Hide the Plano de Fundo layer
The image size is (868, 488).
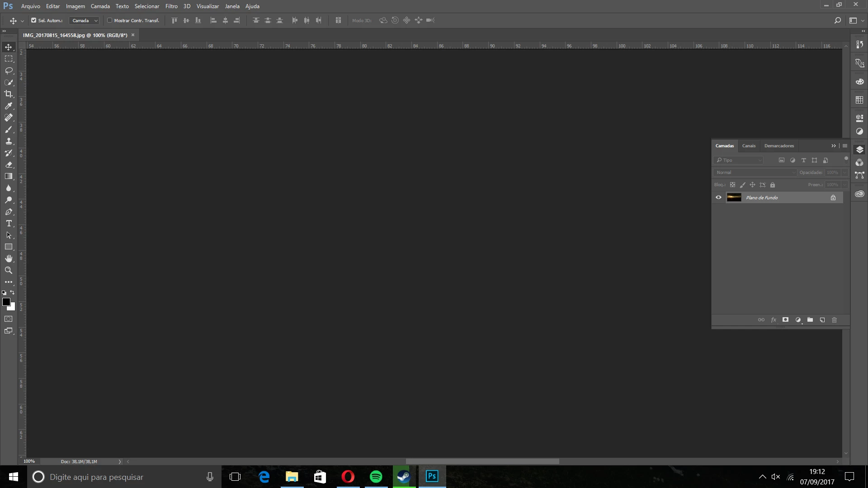718,197
